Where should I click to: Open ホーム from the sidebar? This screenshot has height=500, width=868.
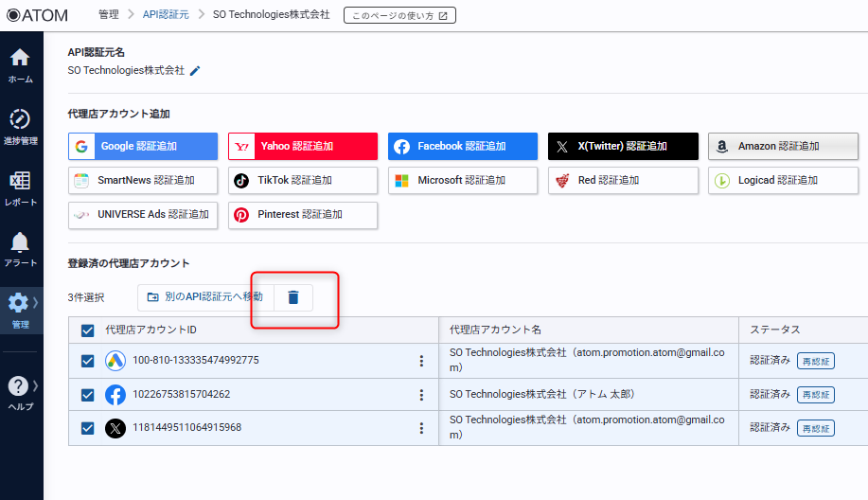point(21,64)
